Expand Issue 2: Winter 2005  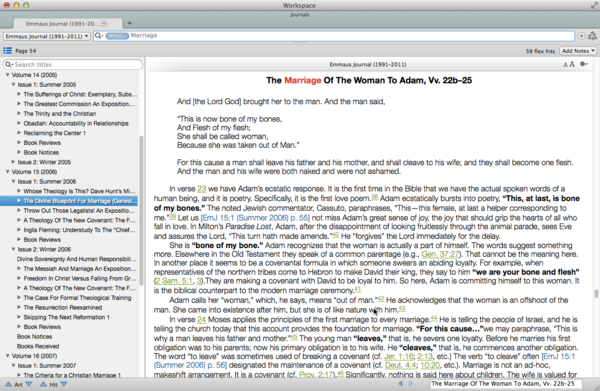point(13,162)
